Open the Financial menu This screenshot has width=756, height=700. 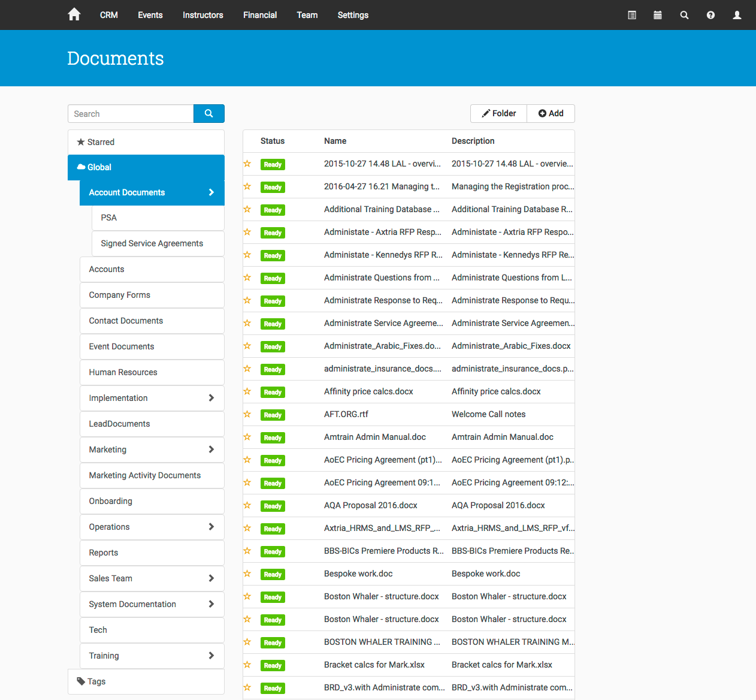(260, 15)
